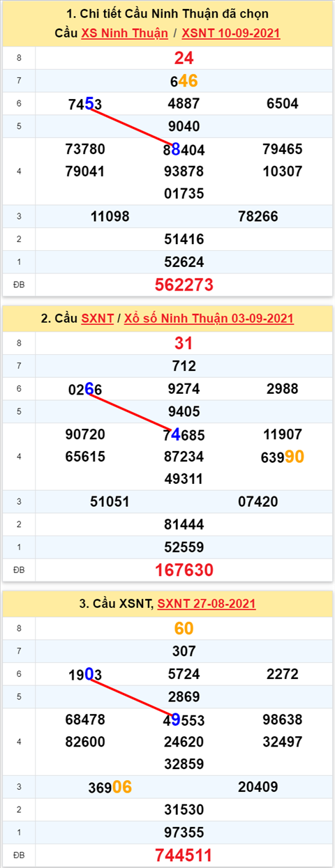Click number 88404

click(x=184, y=149)
